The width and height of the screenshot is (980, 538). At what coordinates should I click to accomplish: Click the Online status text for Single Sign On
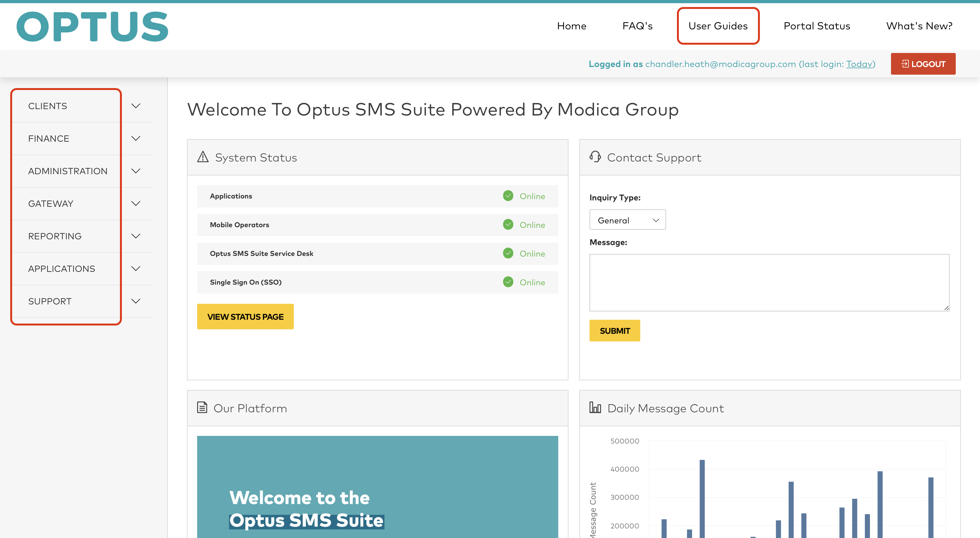tap(532, 282)
